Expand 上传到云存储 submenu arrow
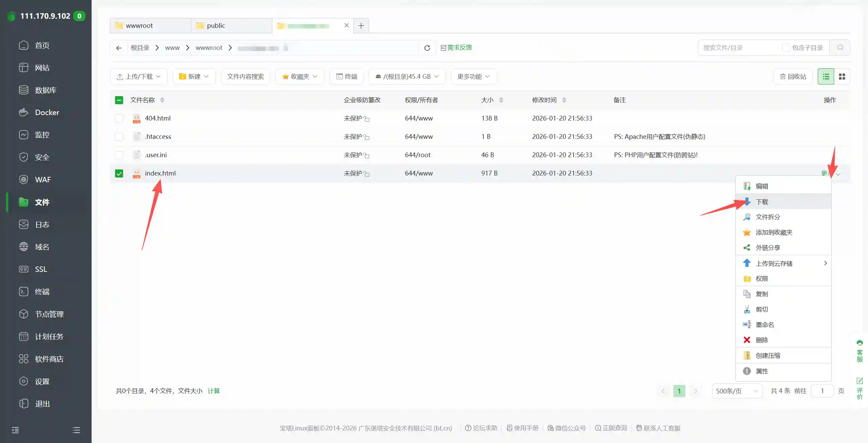This screenshot has width=868, height=443. (825, 263)
